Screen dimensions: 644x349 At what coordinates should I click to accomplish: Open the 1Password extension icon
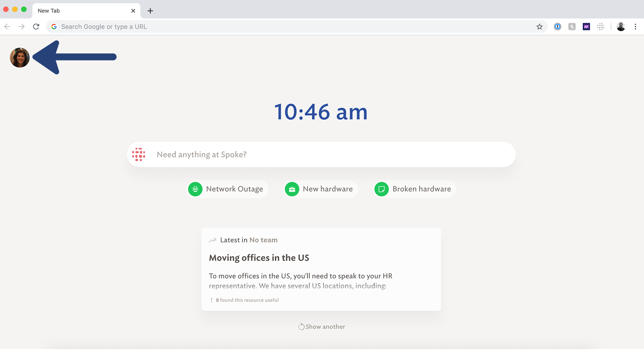tap(558, 27)
